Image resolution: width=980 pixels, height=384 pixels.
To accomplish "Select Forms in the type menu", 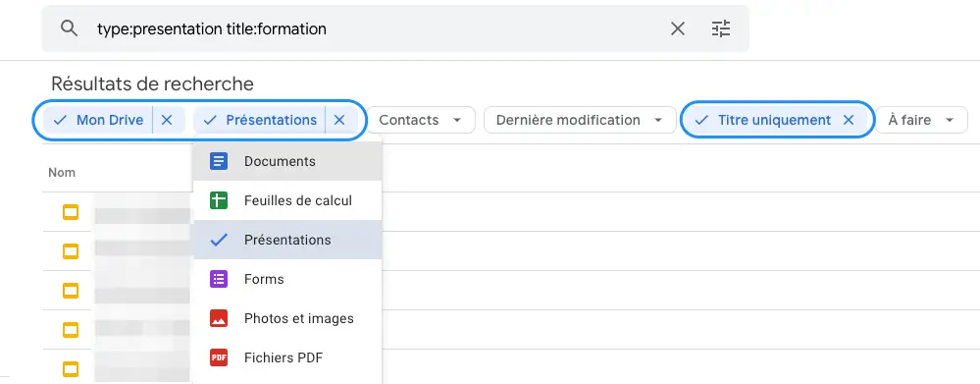I will point(287,280).
